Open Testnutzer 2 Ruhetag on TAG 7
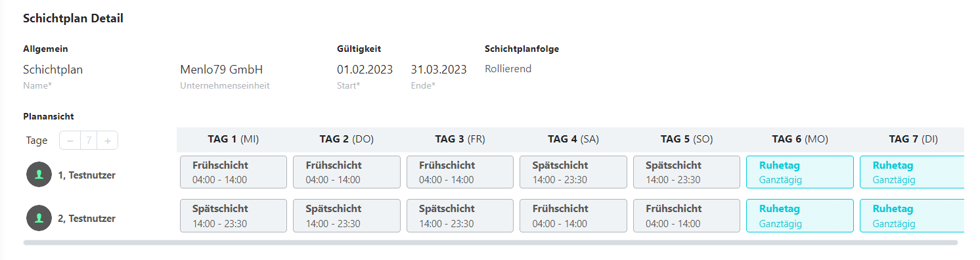Viewport: 980px width, 260px height. pos(912,215)
